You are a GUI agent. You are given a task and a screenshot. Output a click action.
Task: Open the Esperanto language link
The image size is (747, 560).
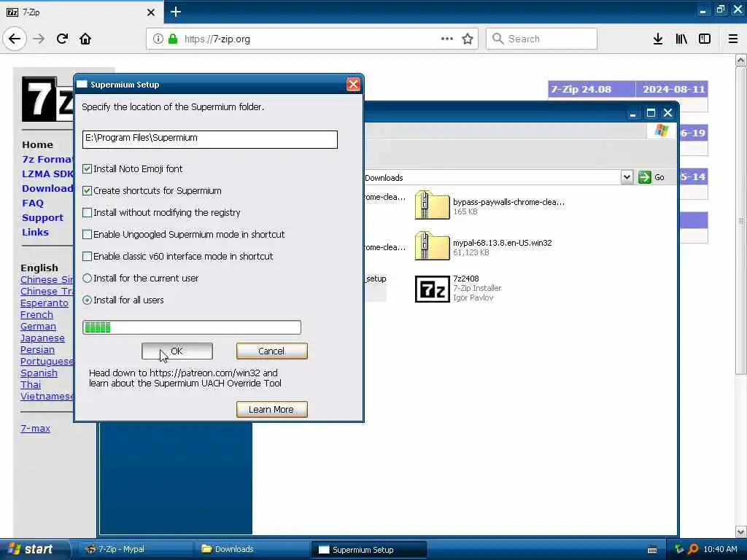(x=44, y=303)
